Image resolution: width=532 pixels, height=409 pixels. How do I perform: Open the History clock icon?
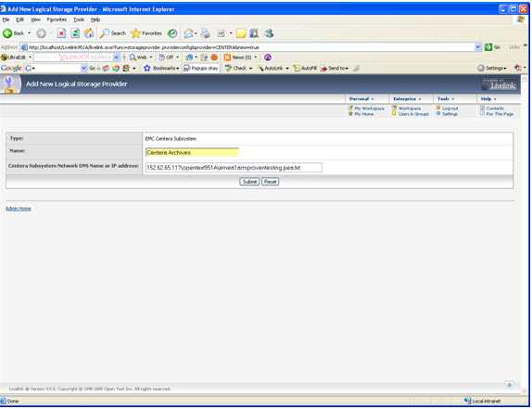(x=172, y=33)
